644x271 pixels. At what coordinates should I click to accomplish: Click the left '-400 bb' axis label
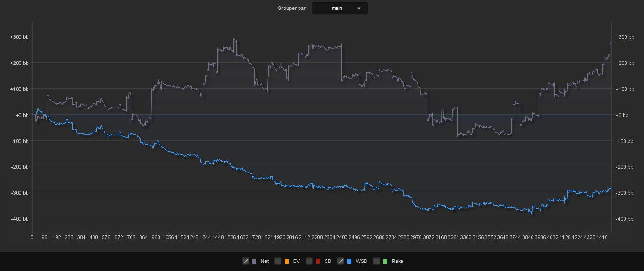tap(19, 219)
